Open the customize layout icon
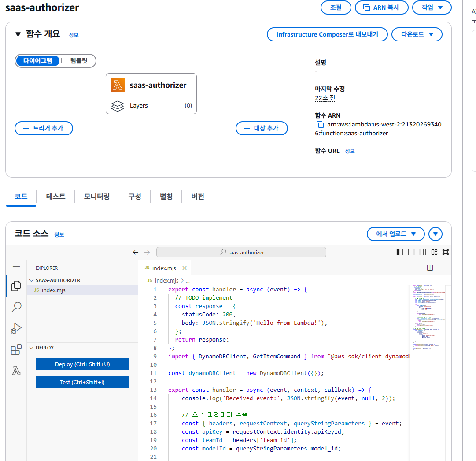 point(434,252)
